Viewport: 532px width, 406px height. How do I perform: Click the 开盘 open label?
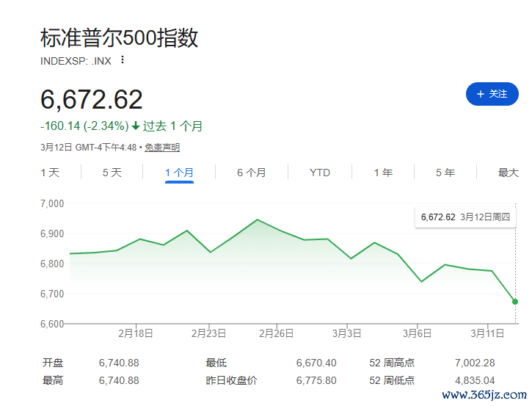(x=53, y=363)
